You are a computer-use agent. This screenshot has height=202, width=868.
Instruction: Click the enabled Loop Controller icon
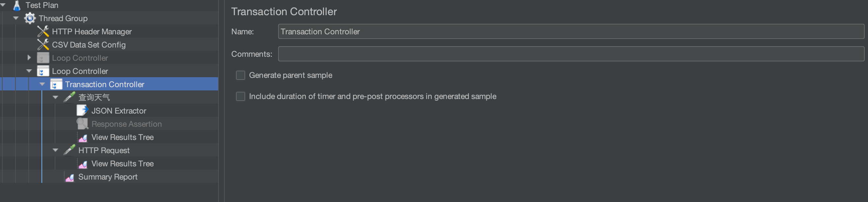[43, 71]
